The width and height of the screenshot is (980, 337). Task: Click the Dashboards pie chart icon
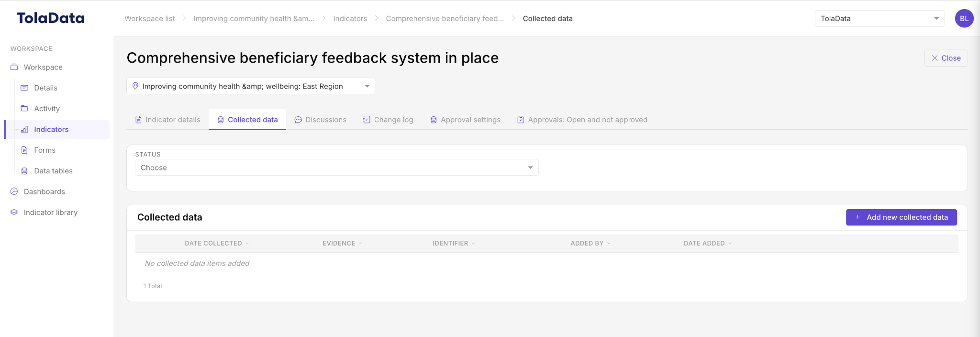14,191
